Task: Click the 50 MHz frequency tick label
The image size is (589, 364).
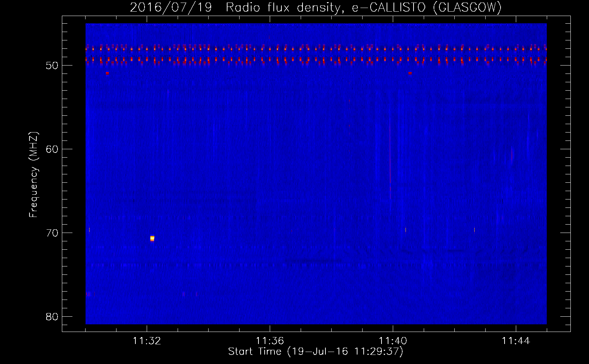Action: click(x=52, y=66)
